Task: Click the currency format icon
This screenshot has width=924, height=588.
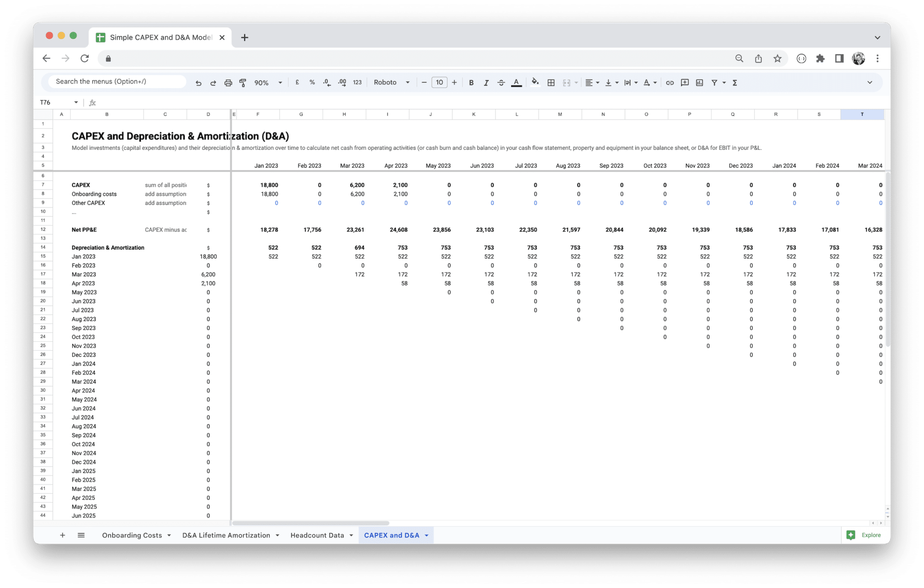Action: tap(297, 82)
